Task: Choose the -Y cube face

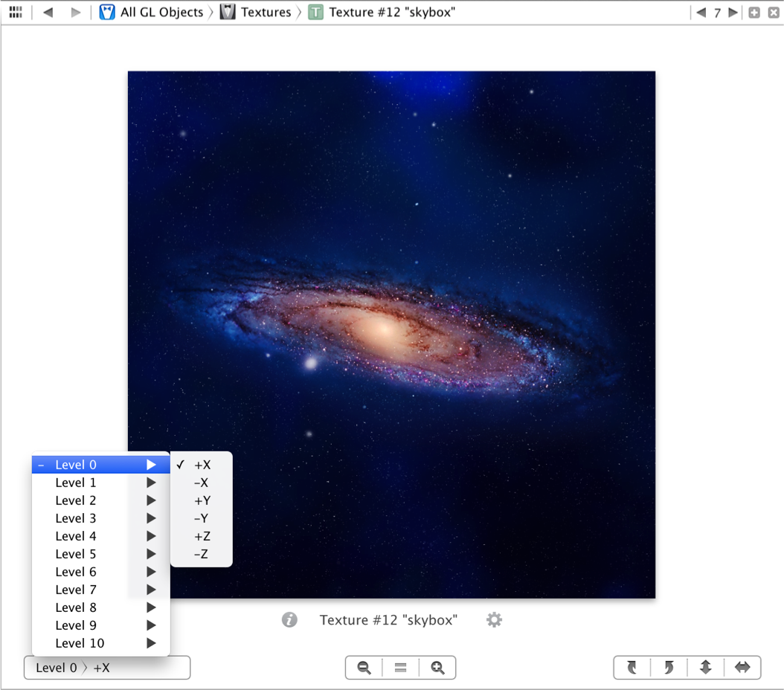Action: coord(201,518)
